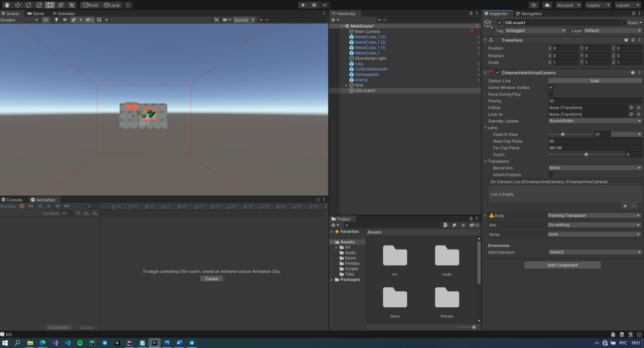Pick Follow target object picker circle
The width and height of the screenshot is (644, 348).
click(x=631, y=108)
